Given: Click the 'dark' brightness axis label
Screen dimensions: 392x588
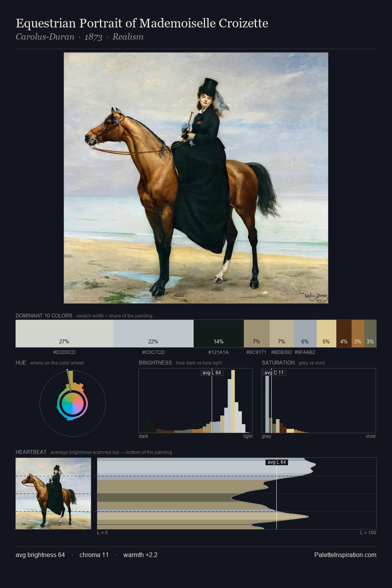Looking at the screenshot, I should (143, 436).
